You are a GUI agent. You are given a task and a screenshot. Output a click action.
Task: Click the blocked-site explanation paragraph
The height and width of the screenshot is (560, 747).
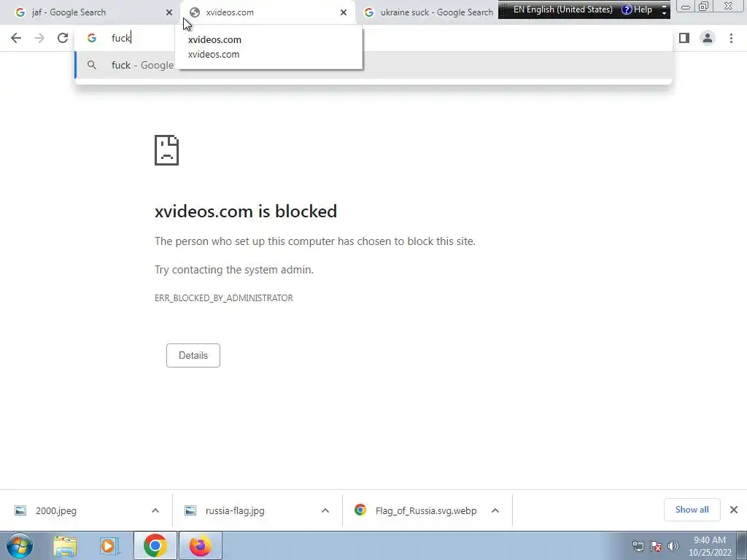(315, 241)
